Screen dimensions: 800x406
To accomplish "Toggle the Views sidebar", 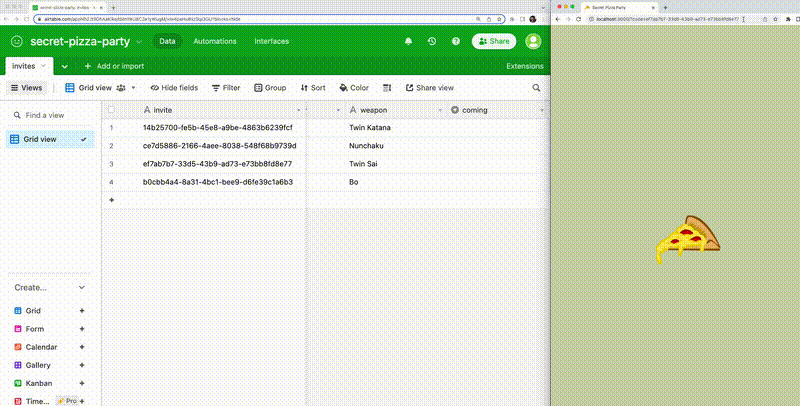I will [26, 88].
